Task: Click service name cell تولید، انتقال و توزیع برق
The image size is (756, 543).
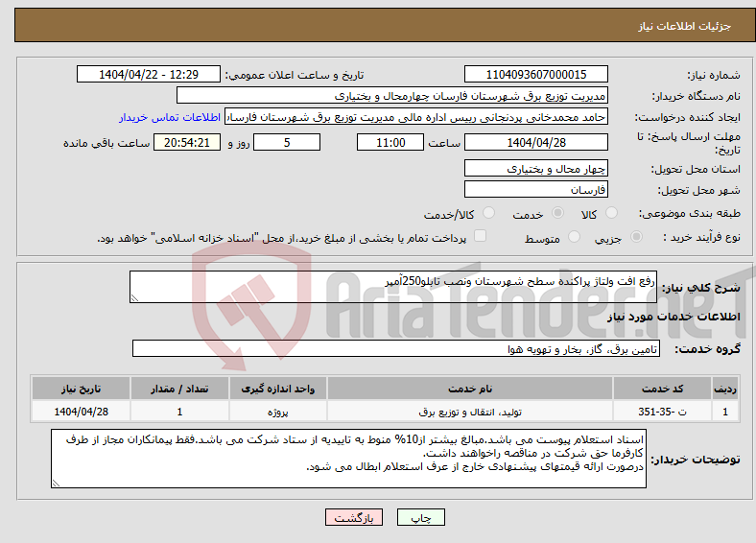Action: point(470,412)
